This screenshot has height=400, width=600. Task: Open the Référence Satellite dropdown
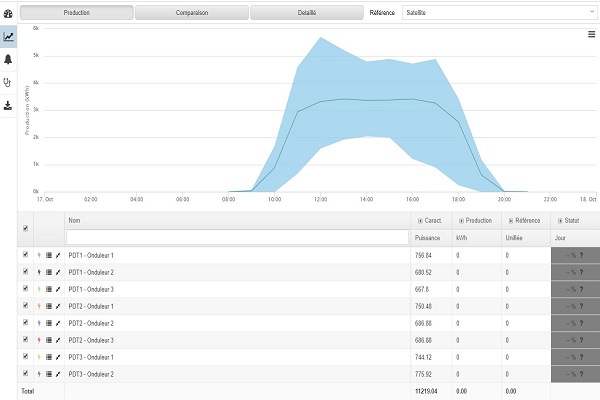pos(499,13)
